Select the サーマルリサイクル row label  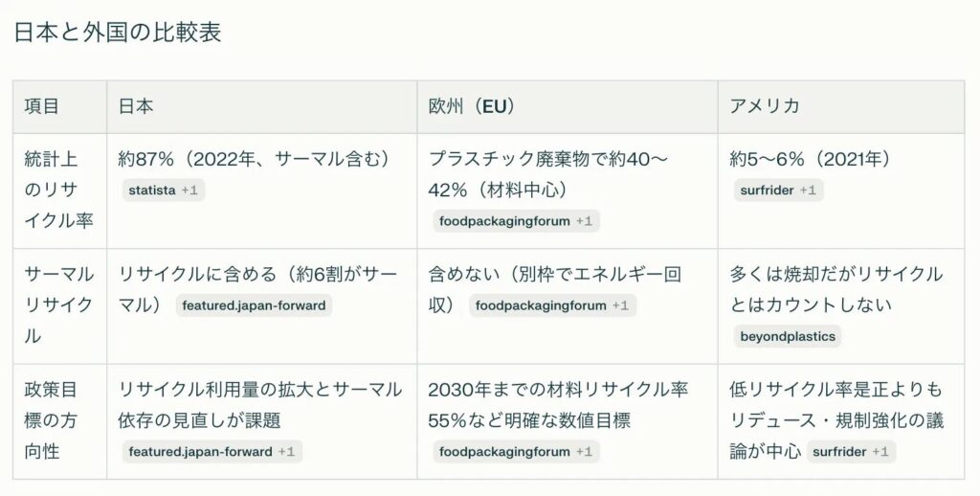[x=58, y=305]
